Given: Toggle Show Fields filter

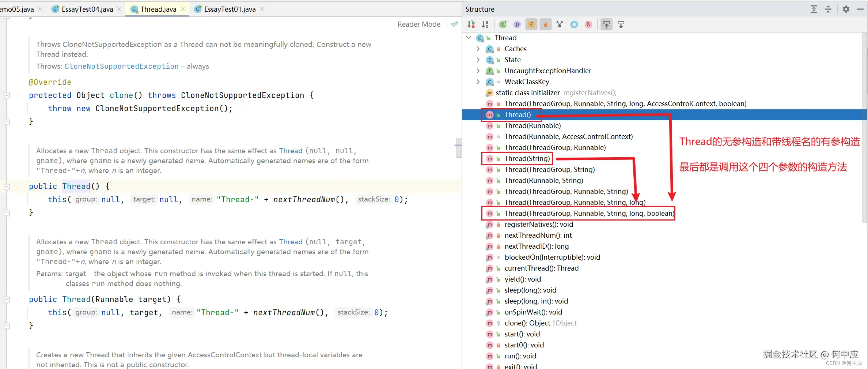Looking at the screenshot, I should (x=531, y=25).
